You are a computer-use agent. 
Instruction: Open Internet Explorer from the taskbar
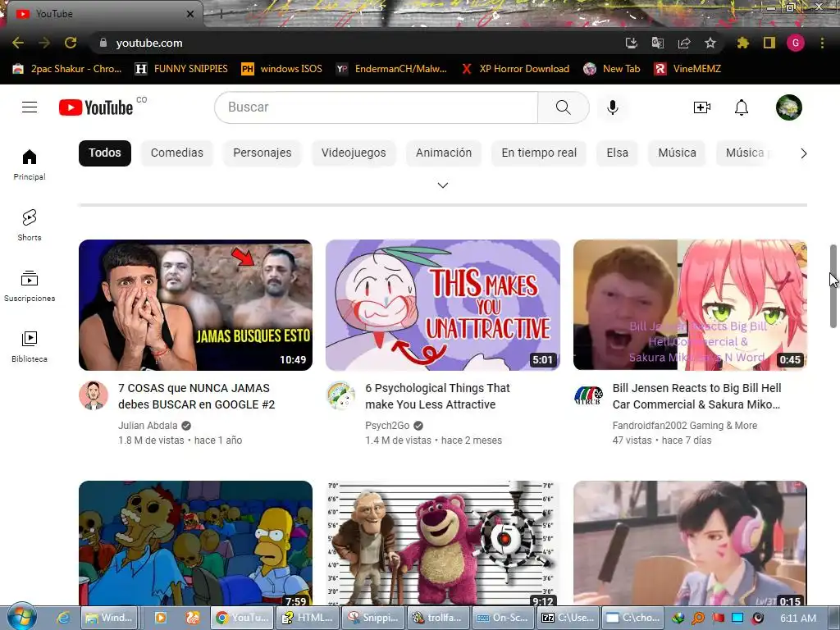click(x=63, y=618)
